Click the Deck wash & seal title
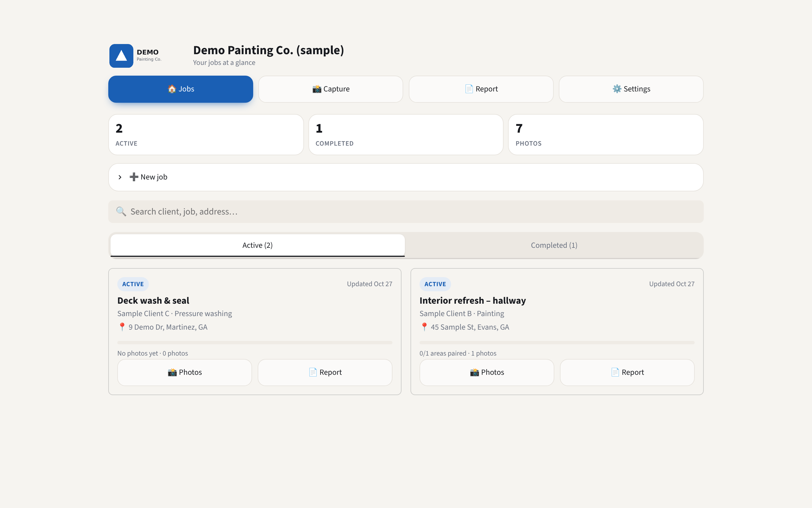Viewport: 812px width, 508px height. point(153,300)
